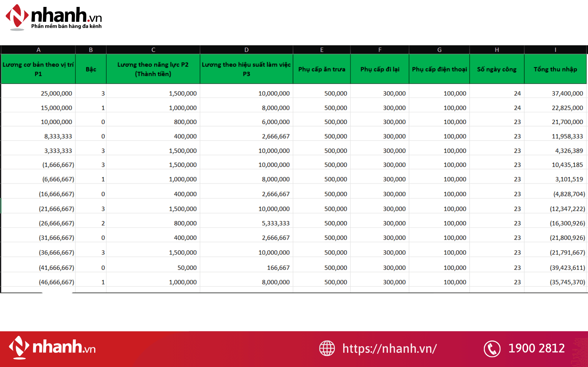
Task: Select column I header
Action: pyautogui.click(x=555, y=50)
